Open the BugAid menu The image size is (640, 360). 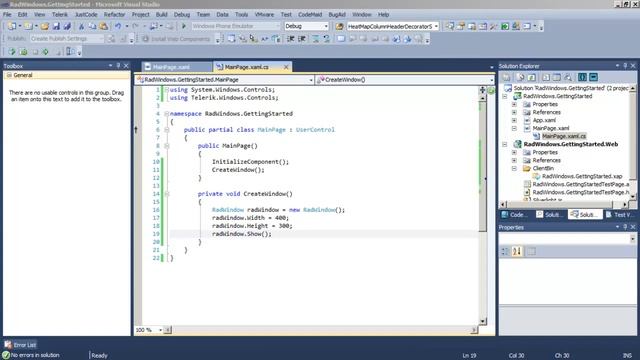point(337,14)
